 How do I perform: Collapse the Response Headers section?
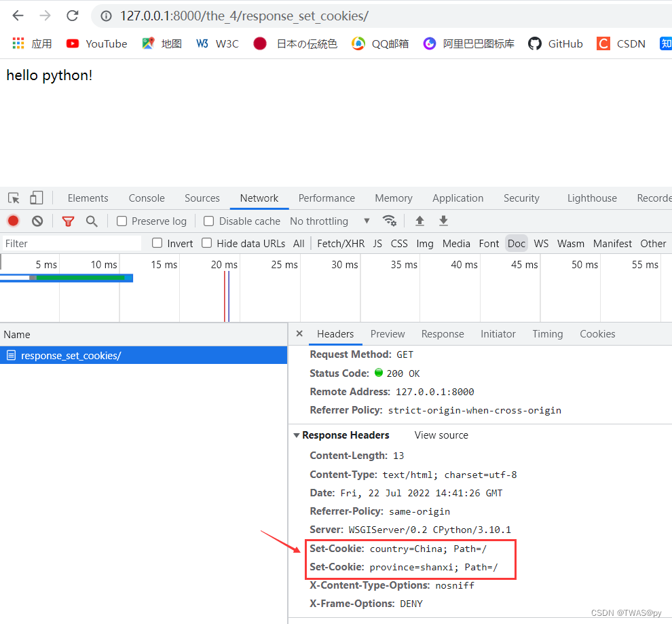click(297, 435)
